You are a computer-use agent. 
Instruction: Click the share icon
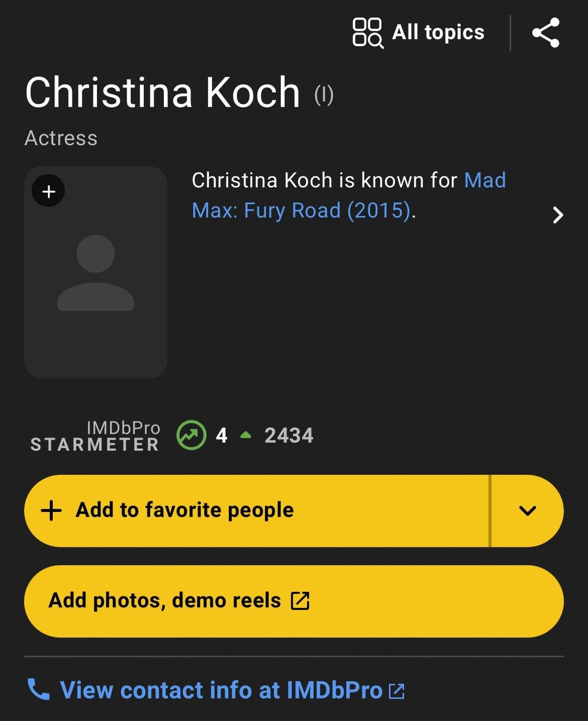546,33
